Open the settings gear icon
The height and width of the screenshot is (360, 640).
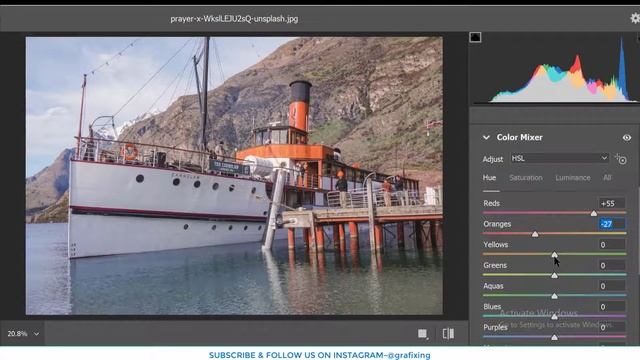635,18
